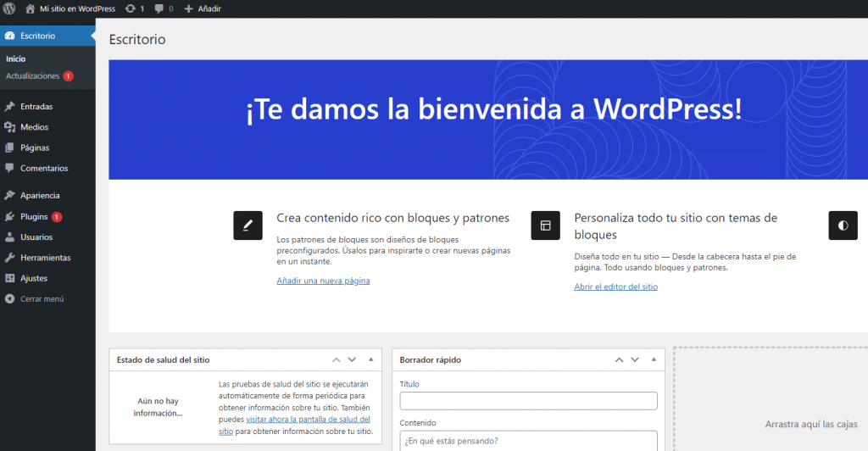Click the Apariencia paintbrush icon

(x=9, y=195)
